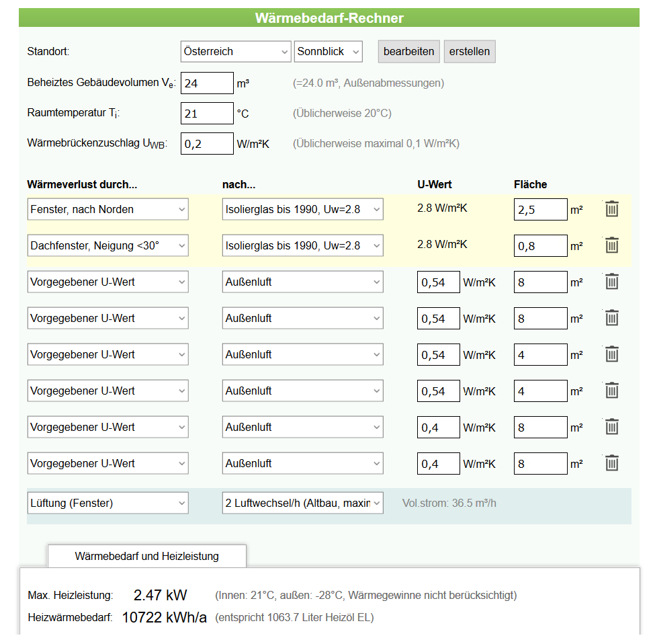The width and height of the screenshot is (653, 644).
Task: Open the Österreich country dropdown
Action: 236,52
